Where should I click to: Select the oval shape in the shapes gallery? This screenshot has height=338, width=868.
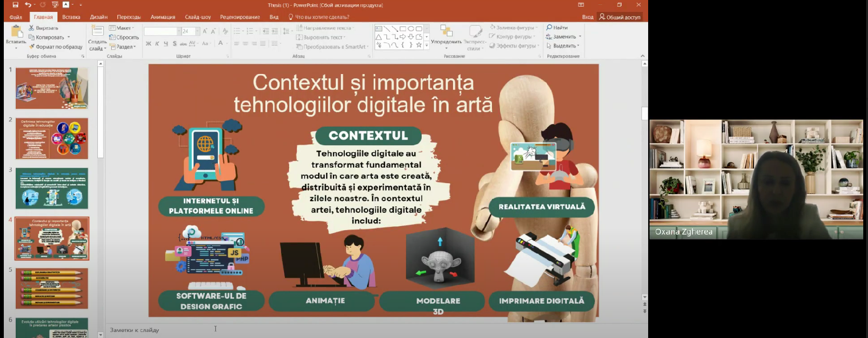411,29
